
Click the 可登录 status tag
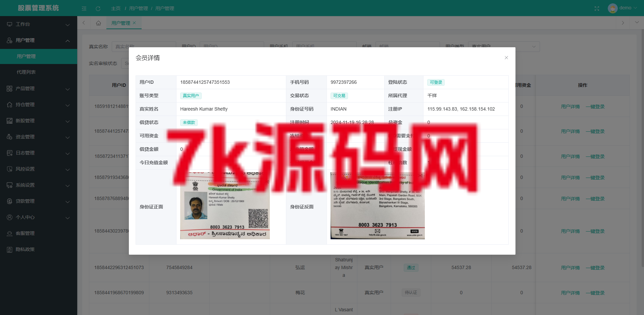436,82
